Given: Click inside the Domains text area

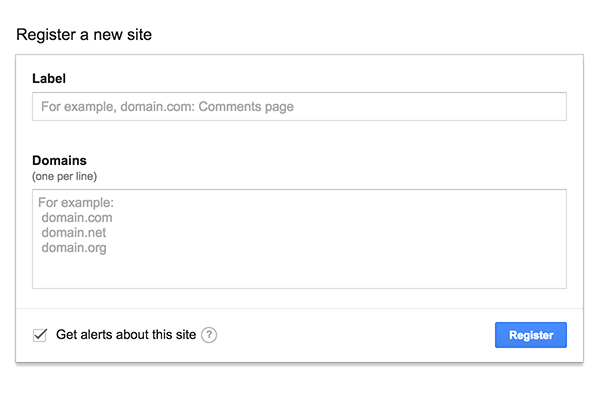Looking at the screenshot, I should point(299,238).
